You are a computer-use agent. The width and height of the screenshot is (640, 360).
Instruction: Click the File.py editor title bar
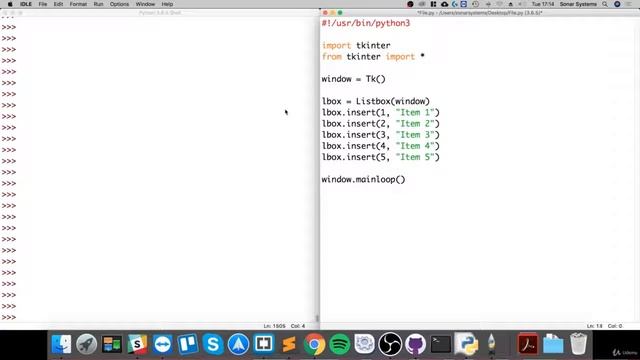click(x=480, y=13)
